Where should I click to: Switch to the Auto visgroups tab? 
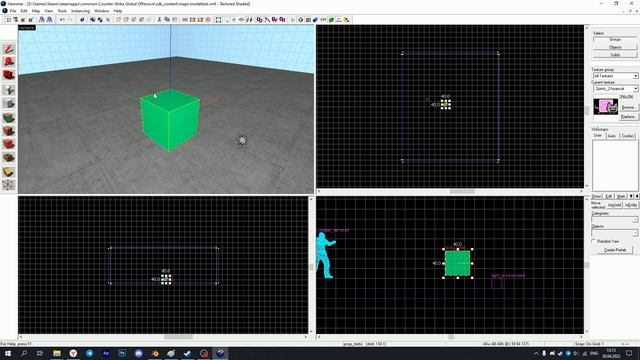coord(612,136)
